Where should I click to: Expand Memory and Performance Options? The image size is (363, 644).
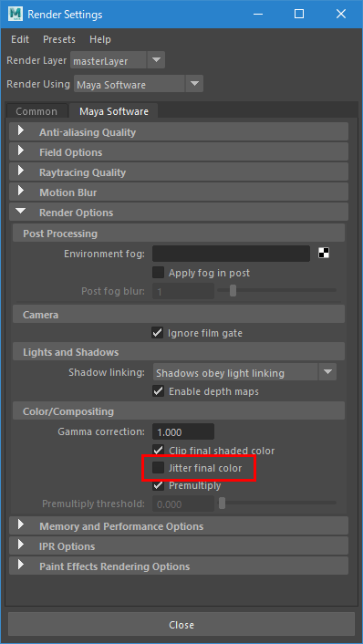[x=179, y=526]
